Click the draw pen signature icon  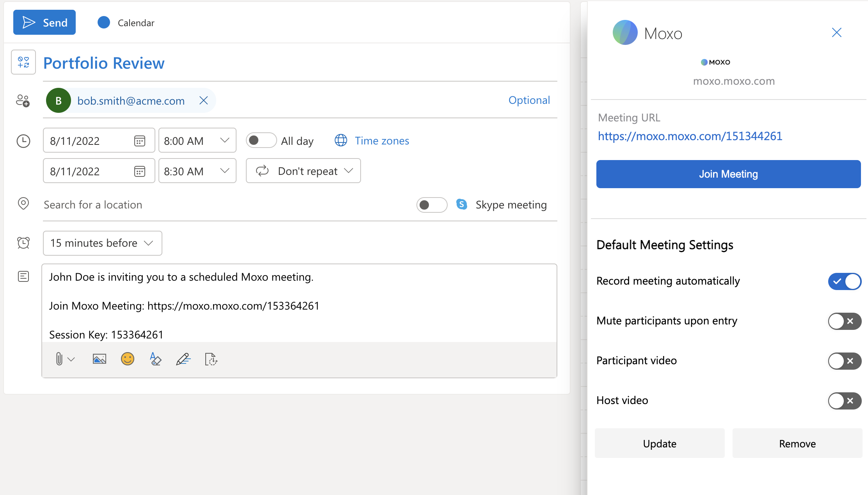pyautogui.click(x=183, y=359)
